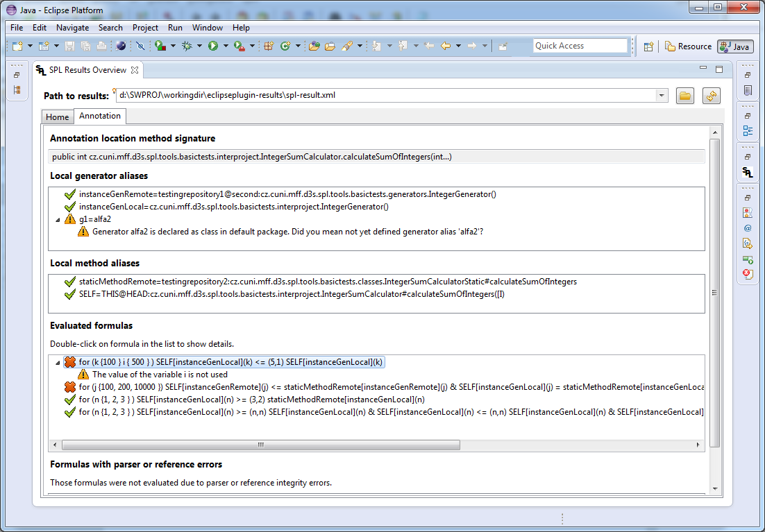Click the Open Type icon
This screenshot has width=765, height=532.
point(314,46)
